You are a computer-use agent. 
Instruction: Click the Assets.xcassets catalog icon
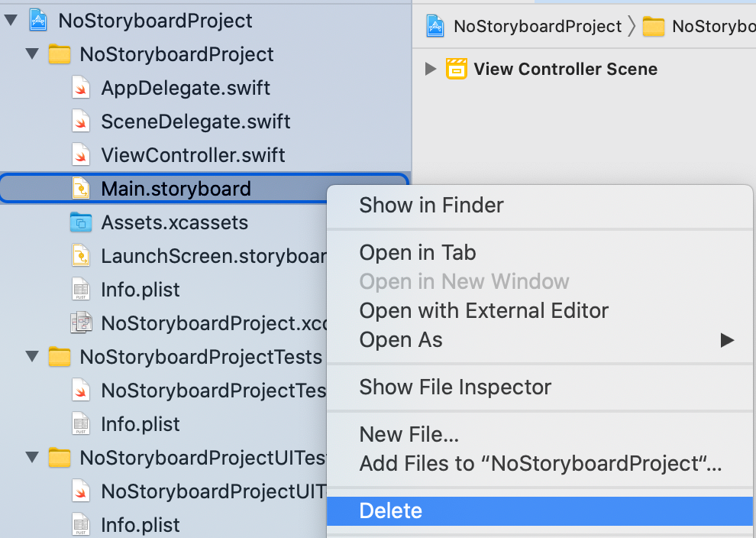point(81,222)
